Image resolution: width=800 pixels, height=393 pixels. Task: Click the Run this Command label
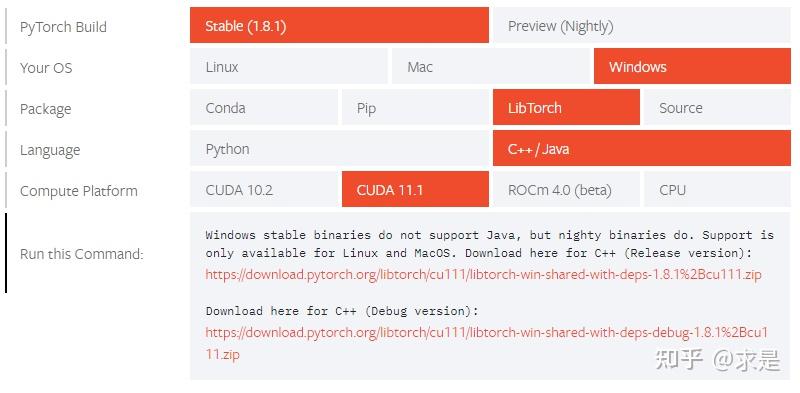tap(82, 254)
